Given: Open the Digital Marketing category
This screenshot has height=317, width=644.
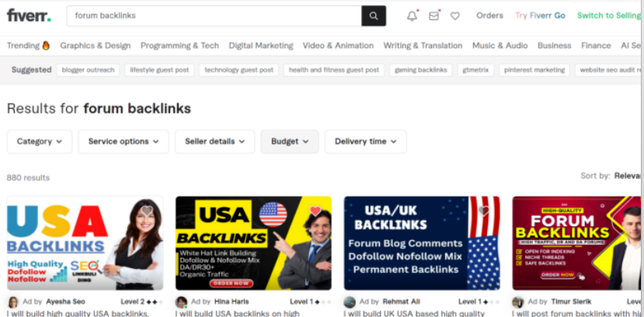Looking at the screenshot, I should pyautogui.click(x=261, y=46).
